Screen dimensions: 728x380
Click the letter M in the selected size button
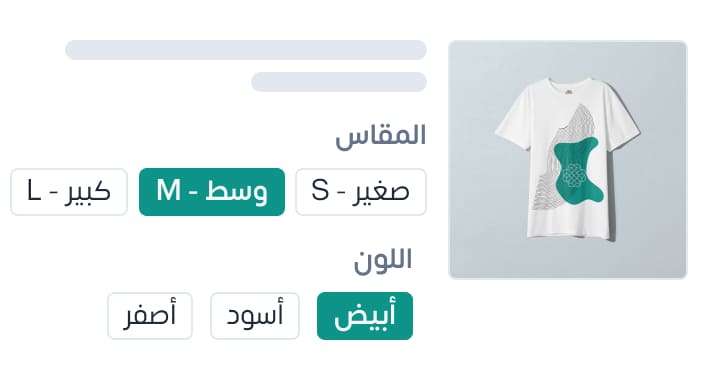click(x=168, y=190)
